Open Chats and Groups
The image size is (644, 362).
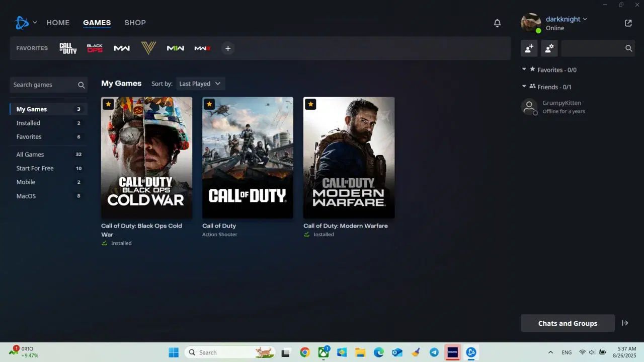coord(568,323)
